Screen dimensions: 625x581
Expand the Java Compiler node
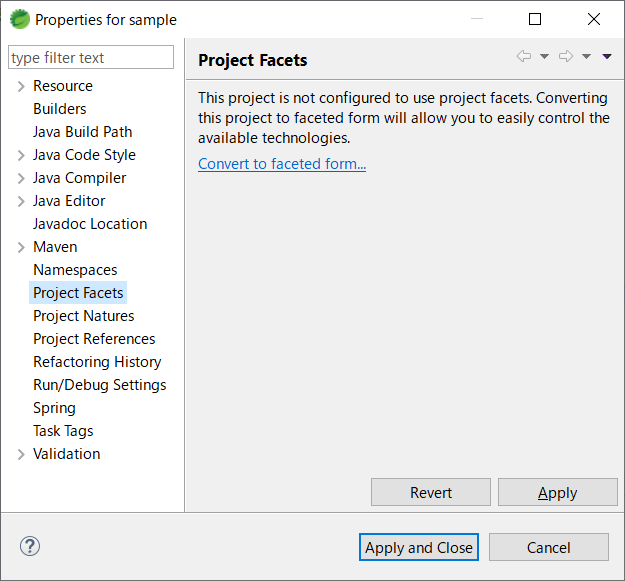point(21,178)
